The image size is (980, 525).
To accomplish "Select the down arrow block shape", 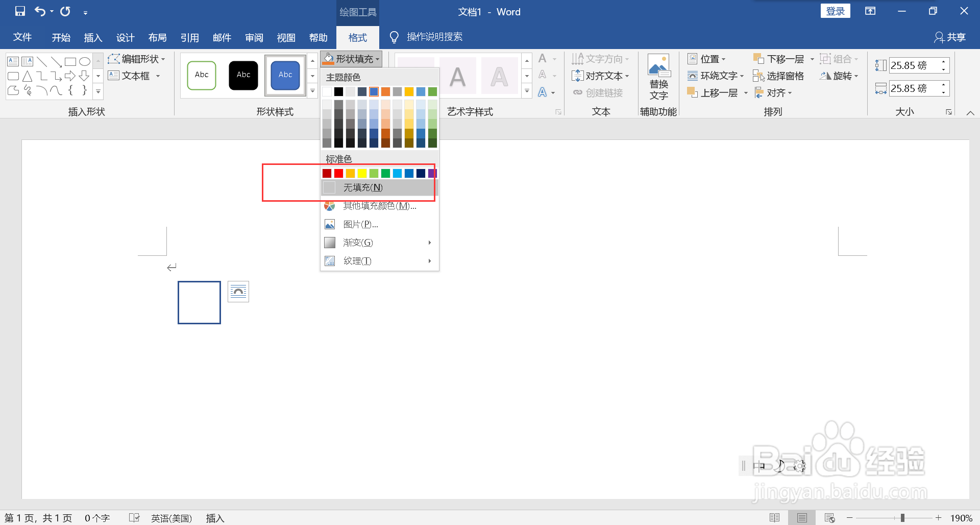I will tap(85, 76).
